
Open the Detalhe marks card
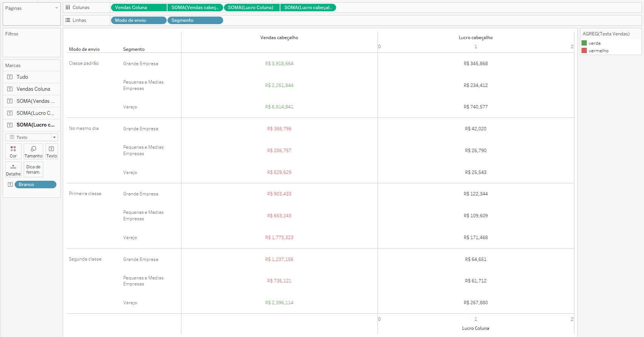(13, 169)
